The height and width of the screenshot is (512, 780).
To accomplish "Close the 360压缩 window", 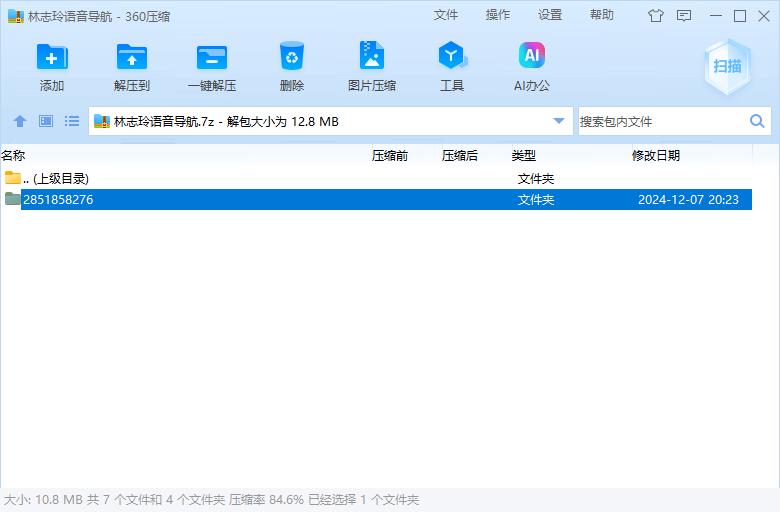I will click(764, 16).
